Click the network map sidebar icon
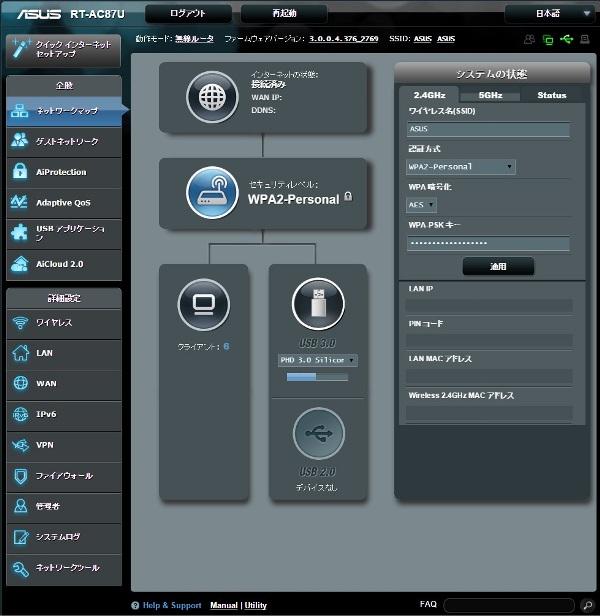Screen dimensions: 600x616 point(20,111)
